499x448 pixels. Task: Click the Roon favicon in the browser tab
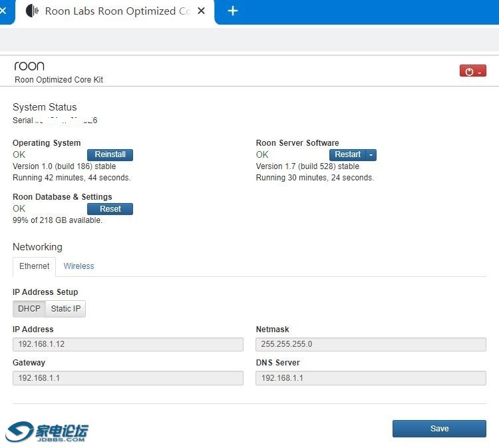[32, 11]
